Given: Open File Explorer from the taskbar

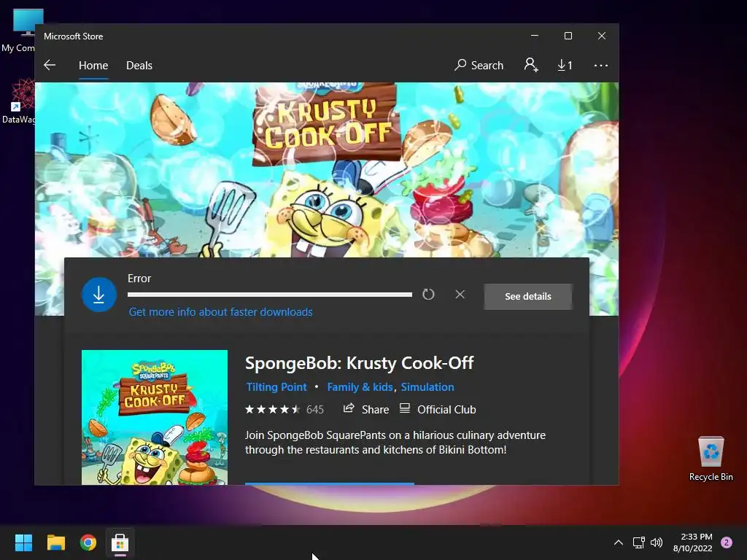Looking at the screenshot, I should (55, 542).
